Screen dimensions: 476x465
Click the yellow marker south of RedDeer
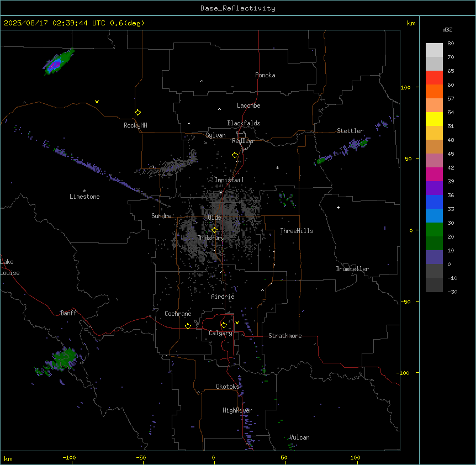[235, 155]
